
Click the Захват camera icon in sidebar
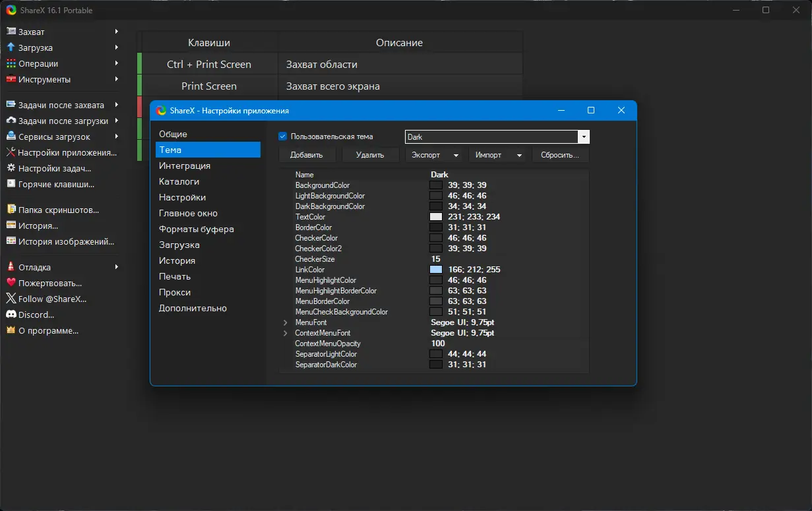tap(11, 32)
